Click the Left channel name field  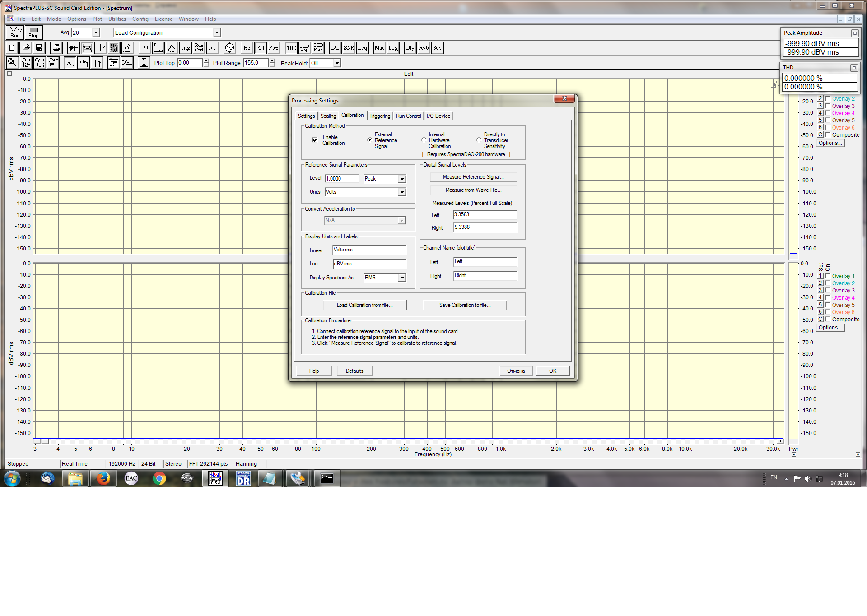pyautogui.click(x=485, y=262)
